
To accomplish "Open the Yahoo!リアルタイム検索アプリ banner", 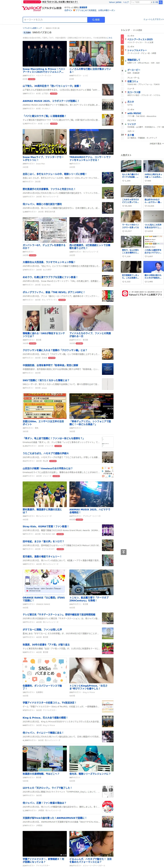I will click(x=142, y=294).
